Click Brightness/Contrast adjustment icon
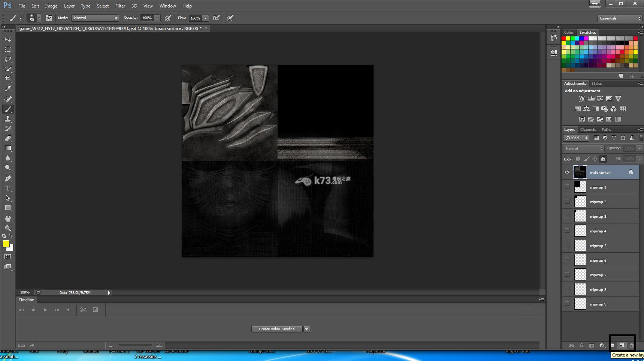Image resolution: width=644 pixels, height=361 pixels. pos(581,99)
